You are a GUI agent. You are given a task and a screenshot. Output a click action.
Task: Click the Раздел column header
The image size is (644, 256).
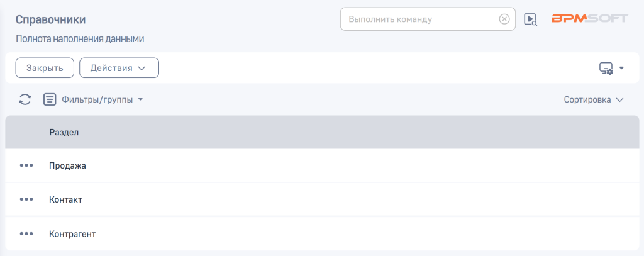(x=64, y=132)
